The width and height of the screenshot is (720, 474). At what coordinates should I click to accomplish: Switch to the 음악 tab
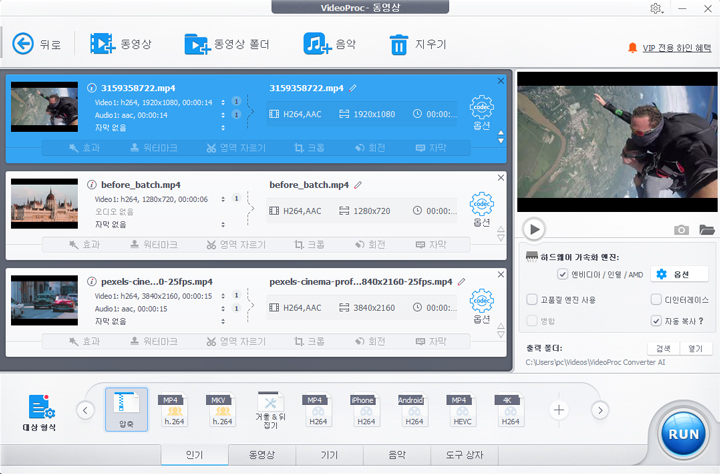[x=397, y=455]
